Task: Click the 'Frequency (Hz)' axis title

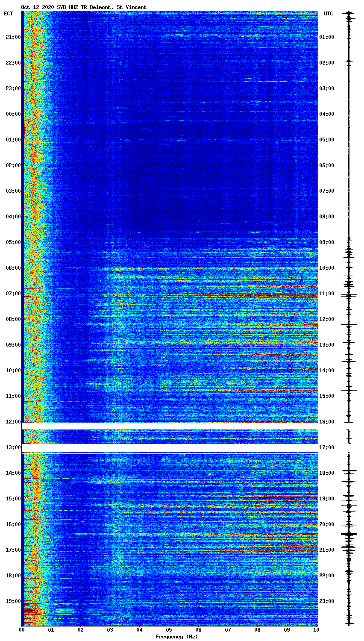Action: click(x=177, y=637)
